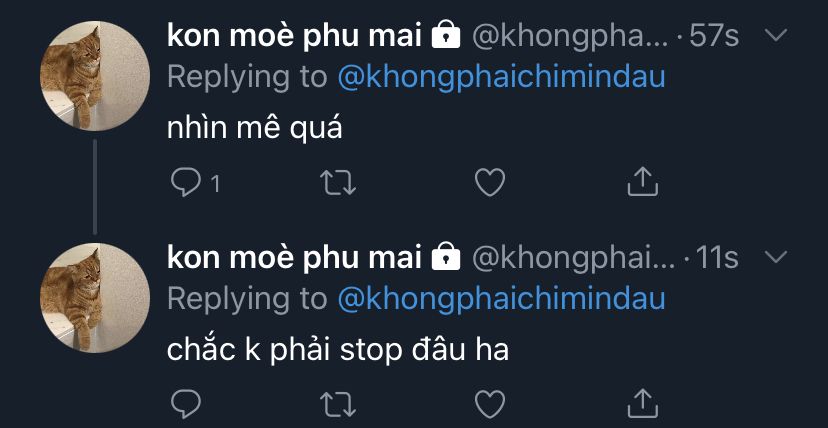This screenshot has width=828, height=428.
Task: Share the "nhìn mê quá" tweet
Action: pos(642,182)
